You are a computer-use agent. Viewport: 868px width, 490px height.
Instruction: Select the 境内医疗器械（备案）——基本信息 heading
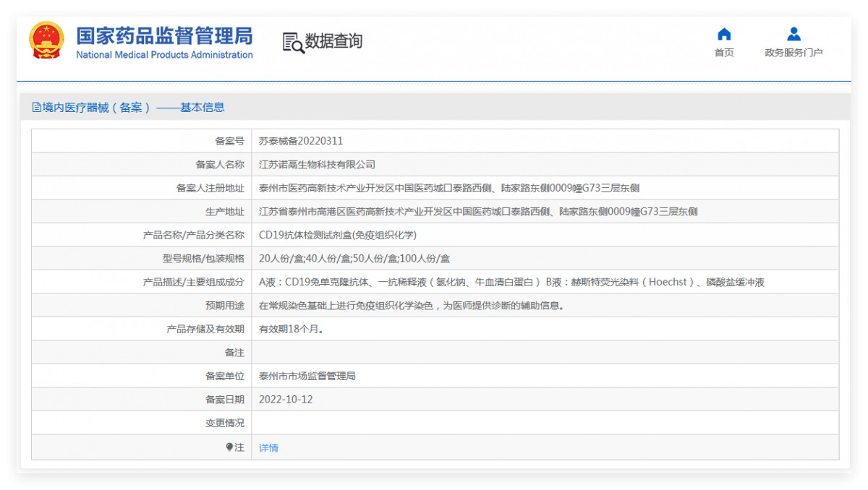[x=134, y=108]
